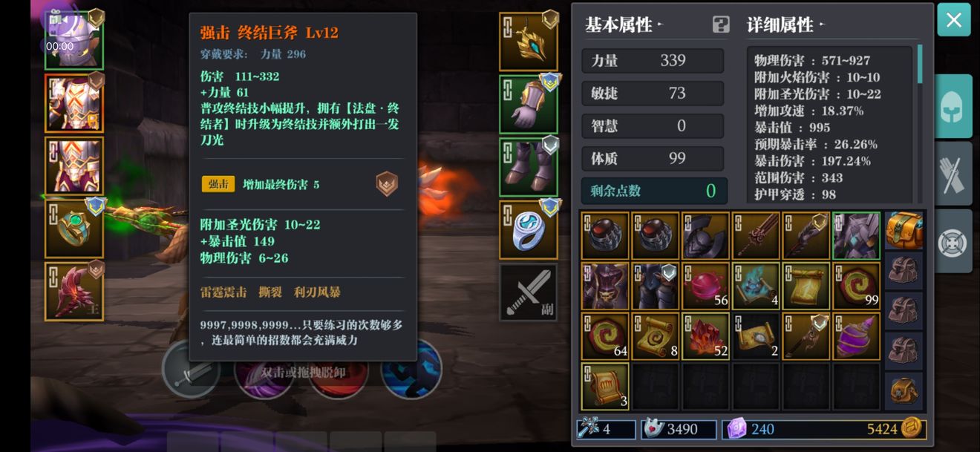This screenshot has height=452, width=980.
Task: Select the equipped purple boots slot
Action: pos(529,167)
